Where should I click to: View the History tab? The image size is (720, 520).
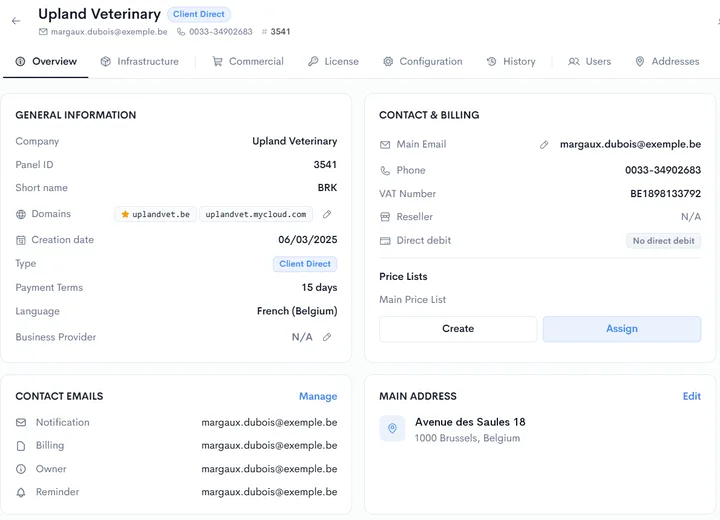[x=511, y=62]
